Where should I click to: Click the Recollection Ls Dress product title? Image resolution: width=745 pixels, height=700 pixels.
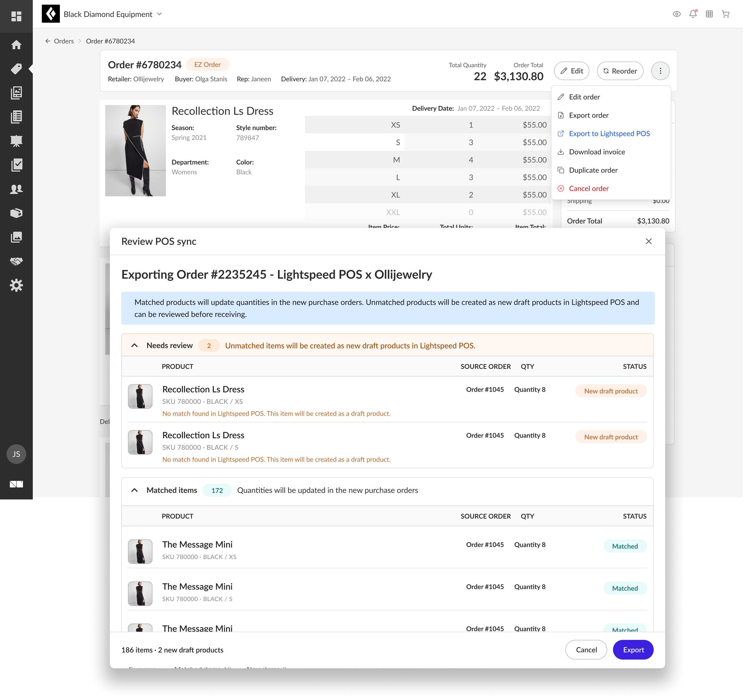coord(223,111)
